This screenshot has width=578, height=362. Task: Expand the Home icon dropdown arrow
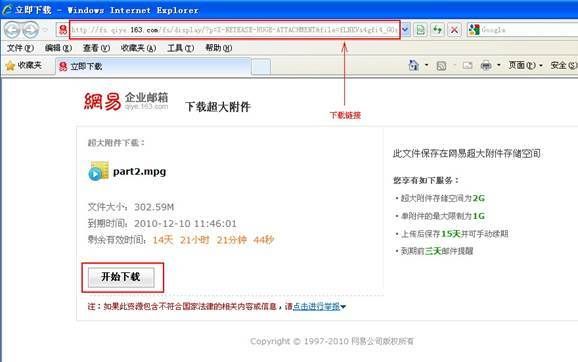point(426,66)
